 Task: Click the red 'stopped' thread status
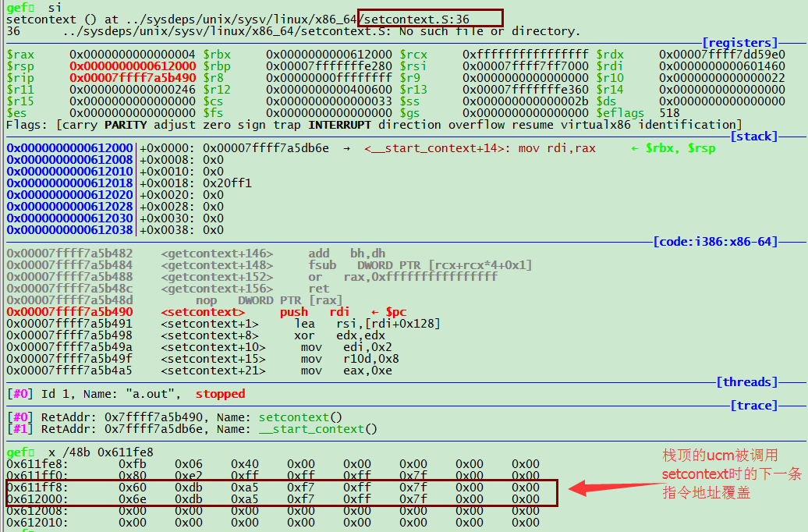click(220, 394)
